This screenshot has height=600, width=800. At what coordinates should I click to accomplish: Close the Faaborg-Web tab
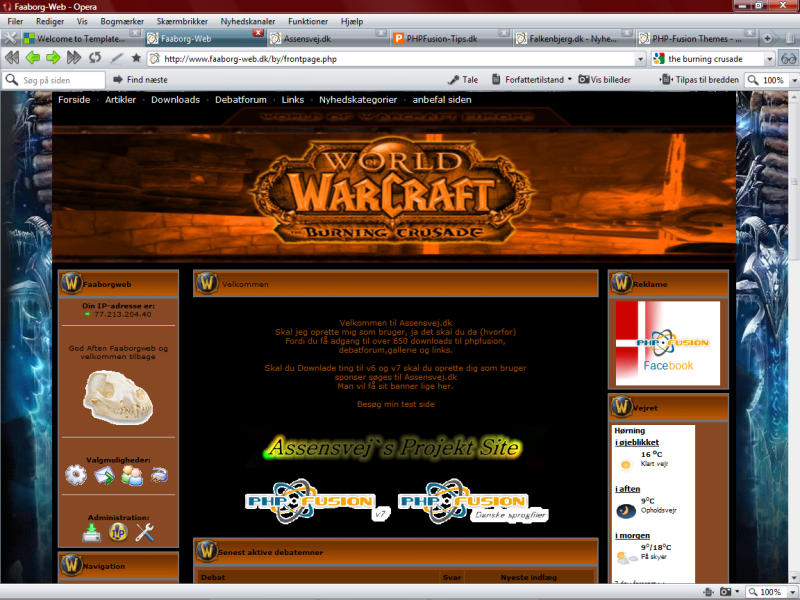click(x=258, y=33)
